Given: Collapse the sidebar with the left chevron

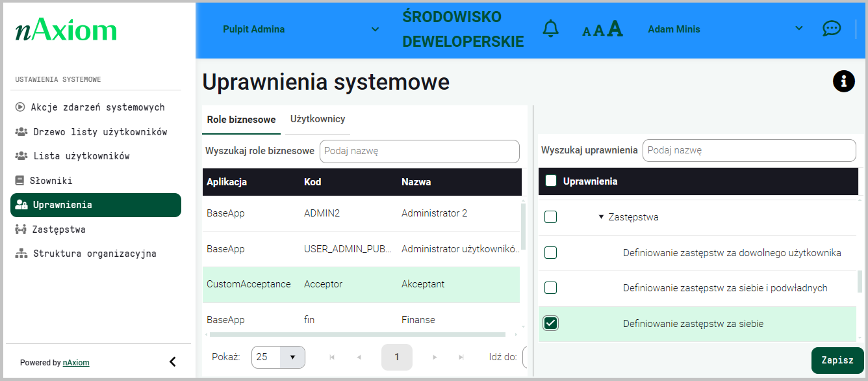Looking at the screenshot, I should (x=172, y=361).
